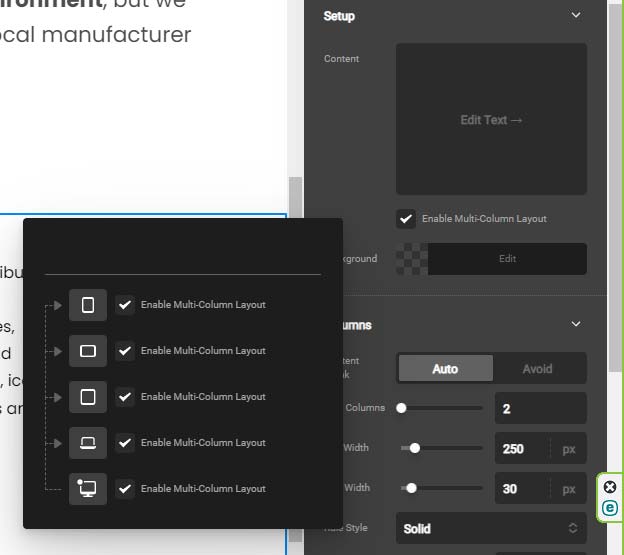Select the portrait phone breakpoint icon

coord(88,305)
